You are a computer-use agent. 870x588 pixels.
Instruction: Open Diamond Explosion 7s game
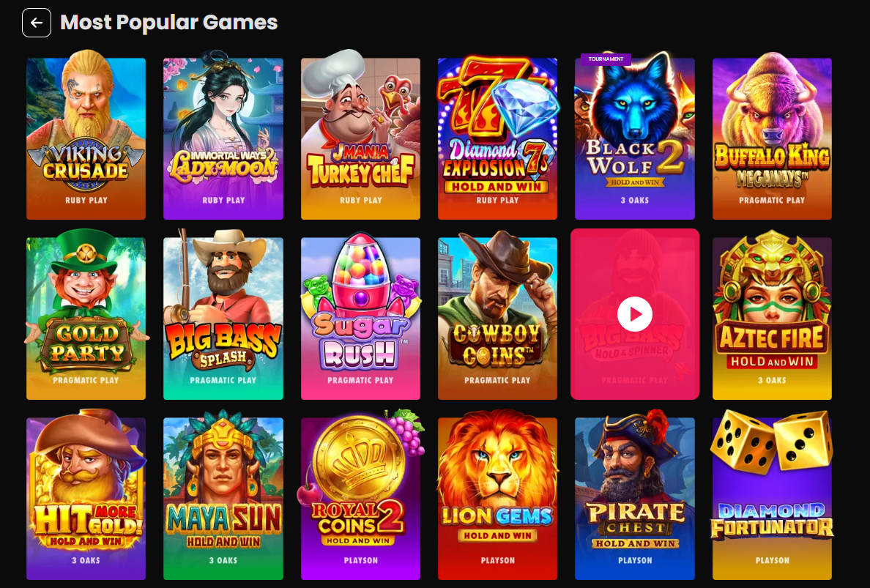(x=498, y=138)
